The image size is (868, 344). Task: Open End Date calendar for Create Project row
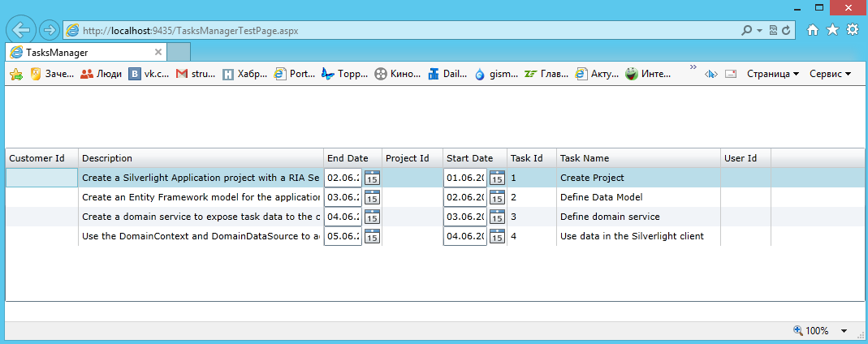tap(372, 178)
